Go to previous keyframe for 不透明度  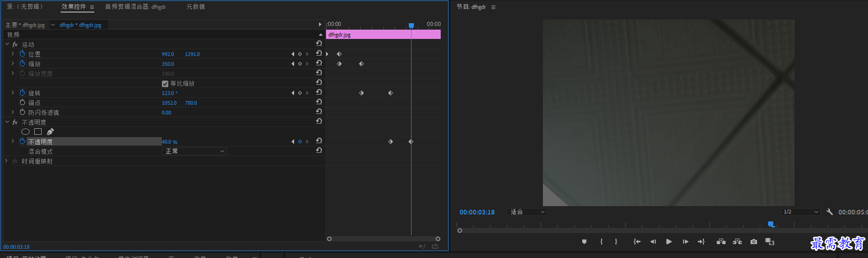click(293, 142)
